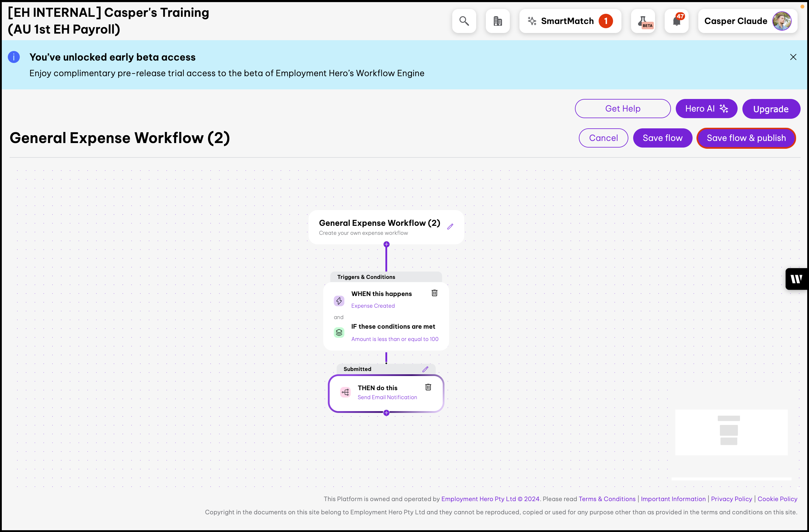Cancel editing the workflow
Image resolution: width=809 pixels, height=532 pixels.
[x=603, y=138]
